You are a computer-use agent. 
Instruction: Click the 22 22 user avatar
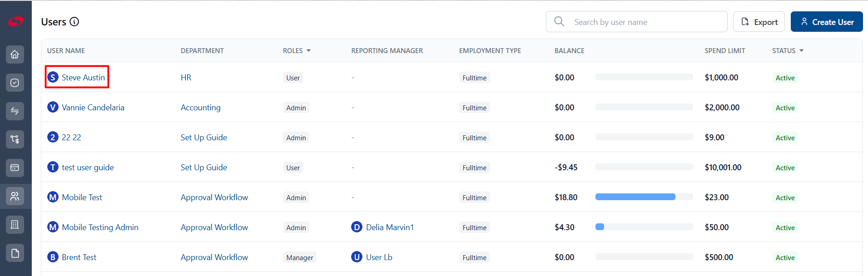(53, 137)
